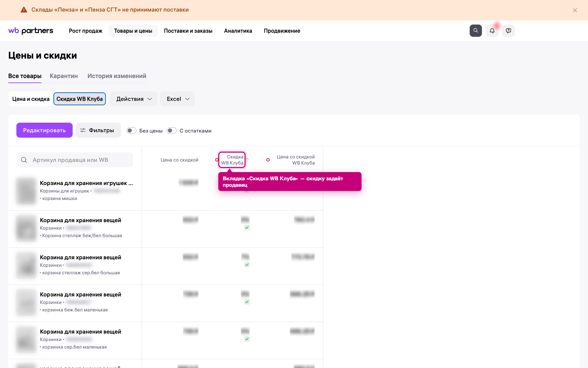Open the thumbnail for корзина мишки
Screen dimensions: 588x368
[26, 191]
